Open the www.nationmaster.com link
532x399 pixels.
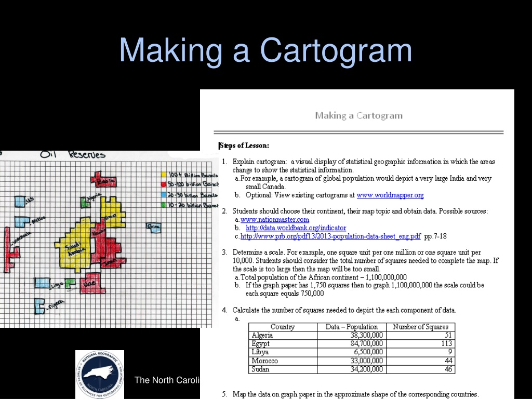click(x=275, y=220)
